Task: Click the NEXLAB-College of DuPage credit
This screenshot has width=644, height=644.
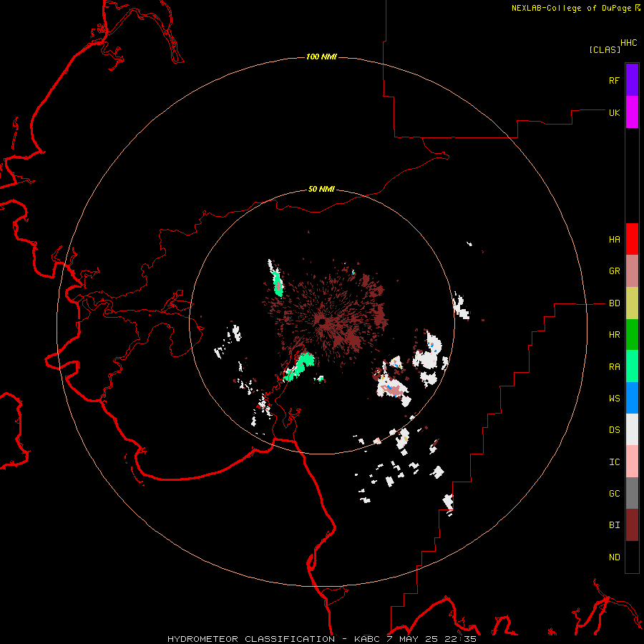Action: (571, 8)
